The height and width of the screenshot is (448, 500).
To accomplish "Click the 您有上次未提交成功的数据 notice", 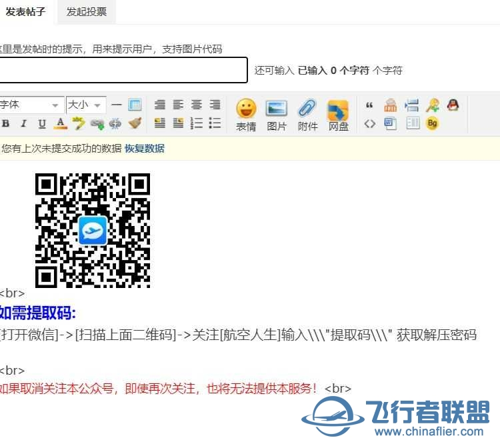I will 61,148.
